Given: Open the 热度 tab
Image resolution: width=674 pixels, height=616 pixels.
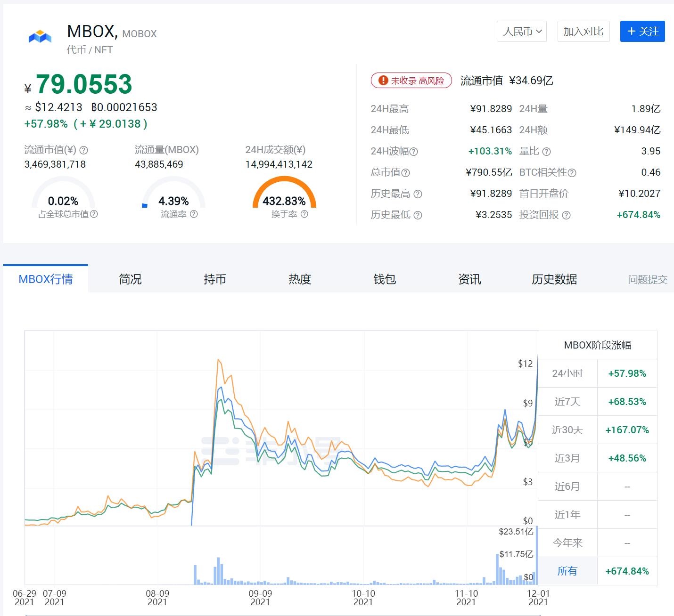Looking at the screenshot, I should point(300,279).
